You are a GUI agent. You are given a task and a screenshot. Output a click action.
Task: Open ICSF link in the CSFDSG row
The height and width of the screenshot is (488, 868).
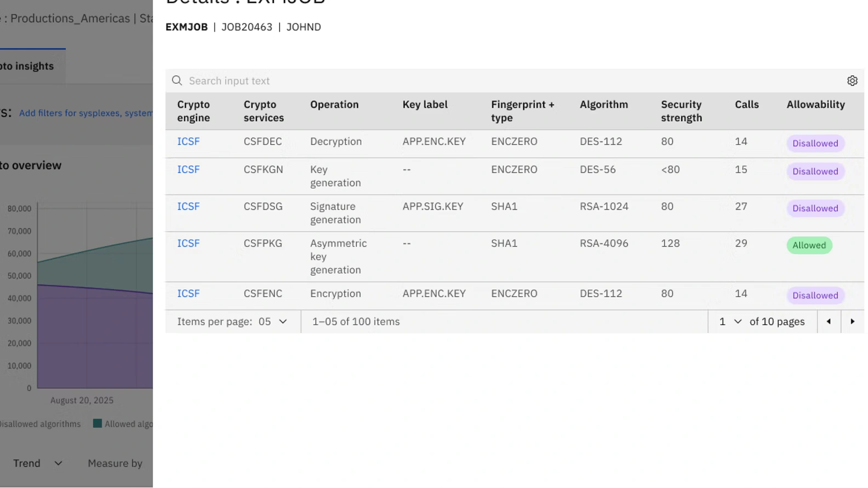click(x=188, y=206)
